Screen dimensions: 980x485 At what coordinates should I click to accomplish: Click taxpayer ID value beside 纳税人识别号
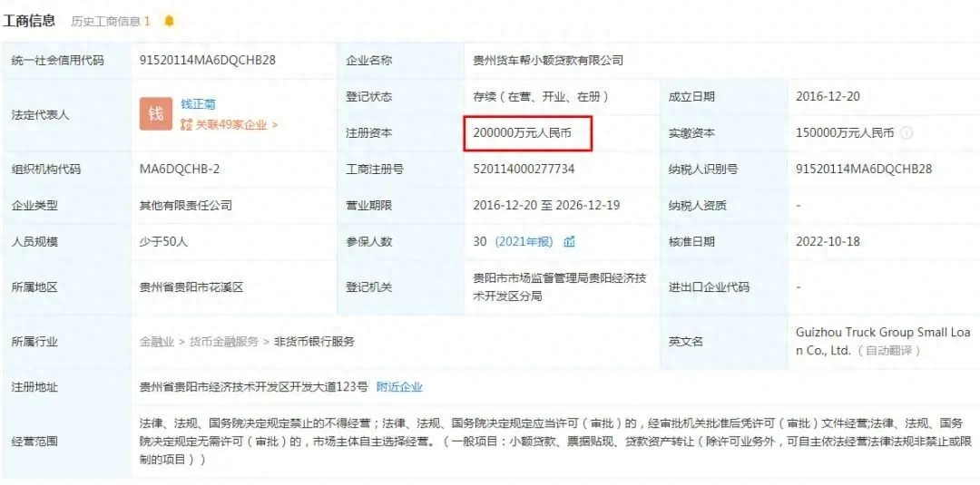pos(864,170)
